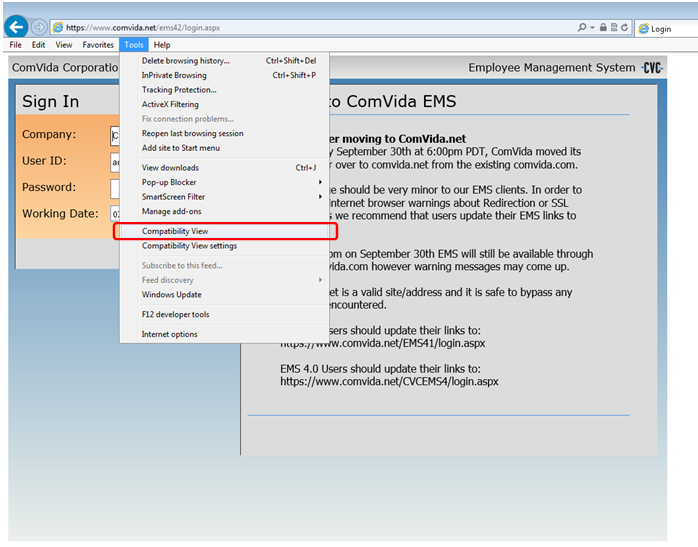
Task: Click the Refresh icon in address bar
Action: [624, 28]
